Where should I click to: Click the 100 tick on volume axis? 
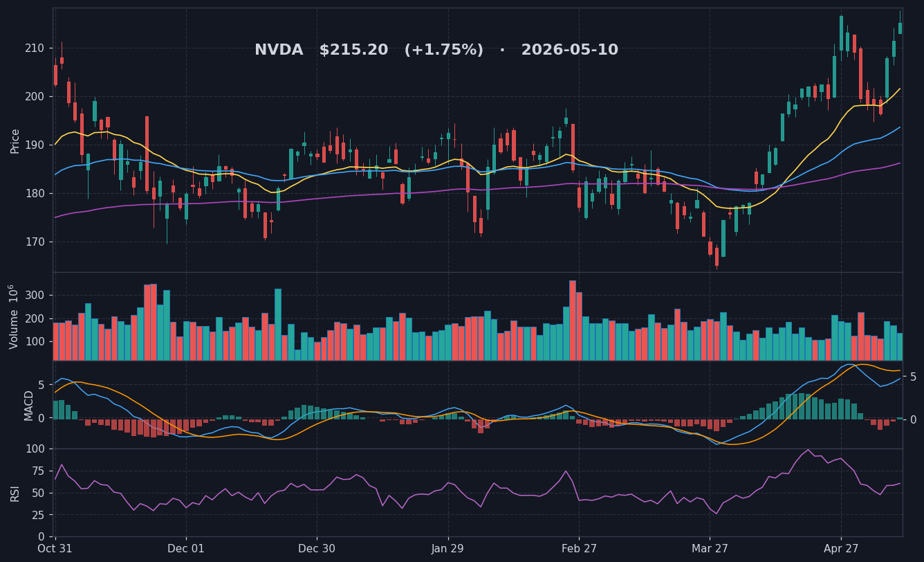[x=35, y=343]
